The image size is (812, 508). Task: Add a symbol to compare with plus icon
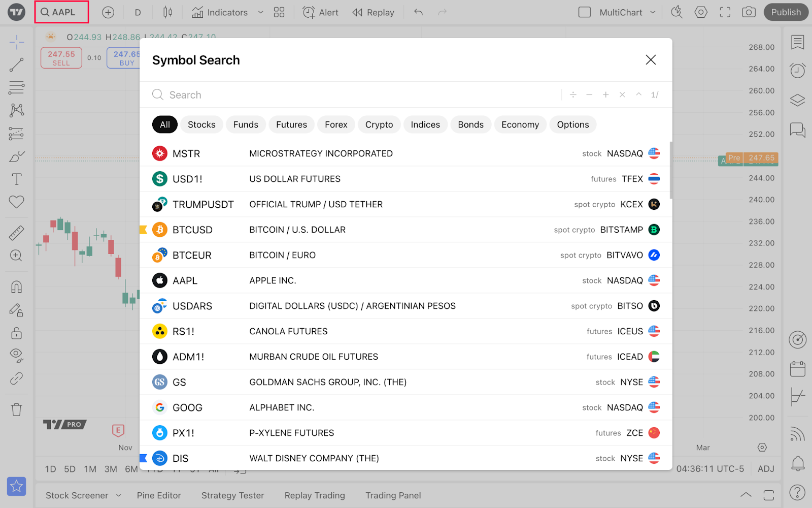tap(108, 12)
